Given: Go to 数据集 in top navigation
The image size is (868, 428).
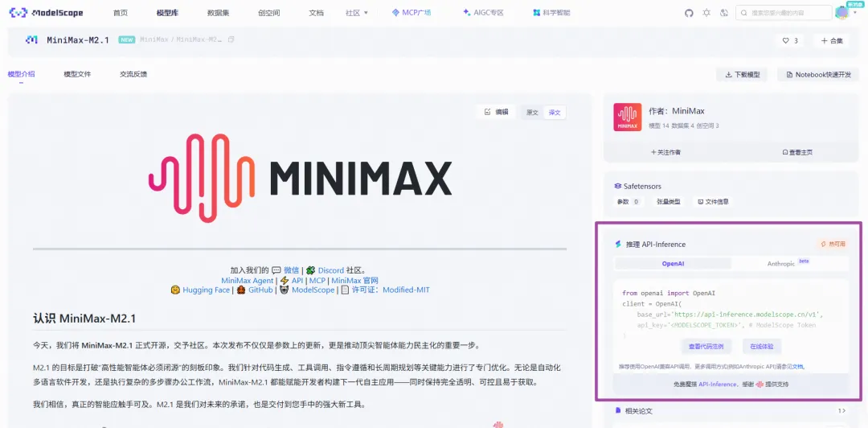Looking at the screenshot, I should pyautogui.click(x=218, y=13).
